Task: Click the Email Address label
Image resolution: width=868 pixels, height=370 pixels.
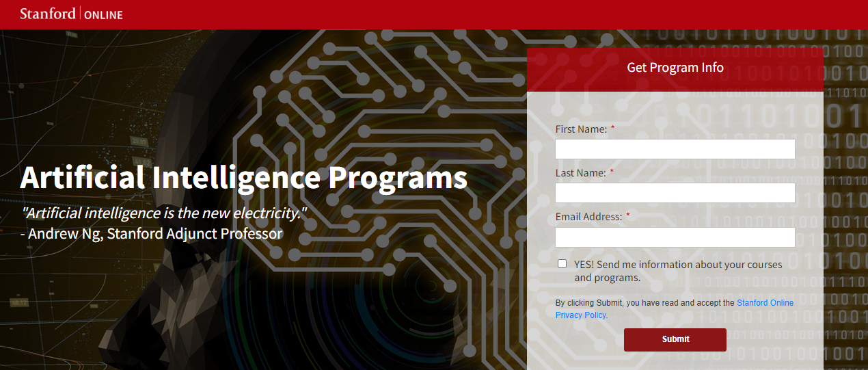Action: pyautogui.click(x=588, y=217)
